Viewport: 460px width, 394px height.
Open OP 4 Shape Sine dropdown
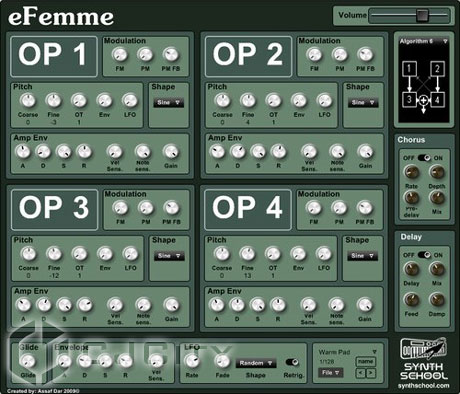[x=362, y=256]
